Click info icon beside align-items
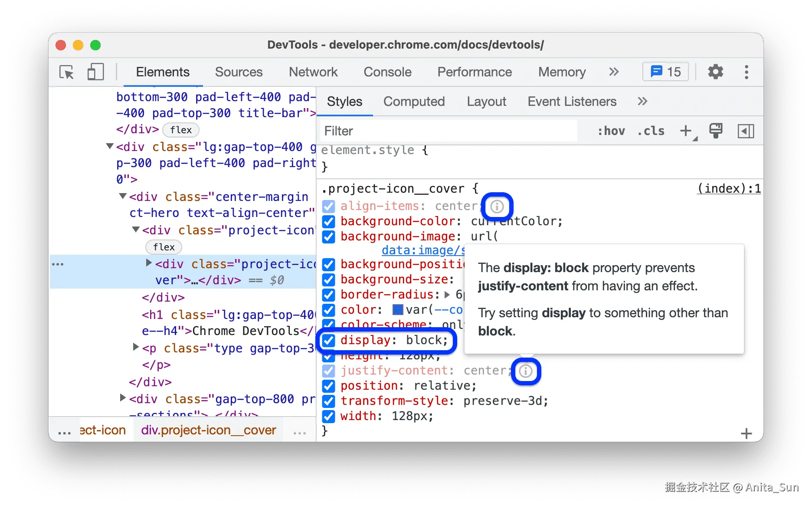 tap(497, 206)
